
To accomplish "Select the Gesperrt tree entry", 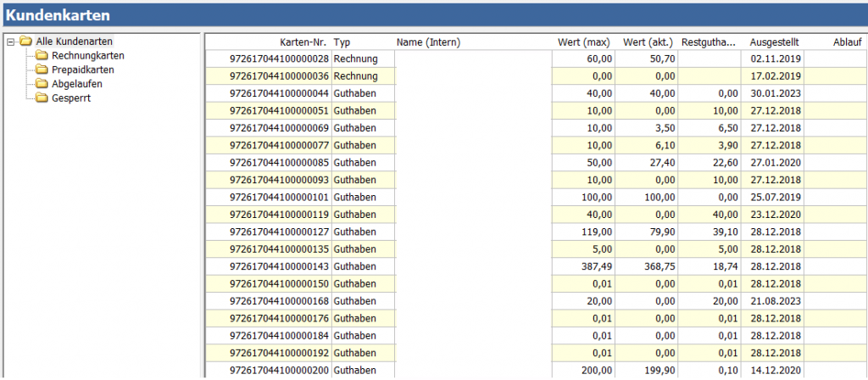I will 71,98.
